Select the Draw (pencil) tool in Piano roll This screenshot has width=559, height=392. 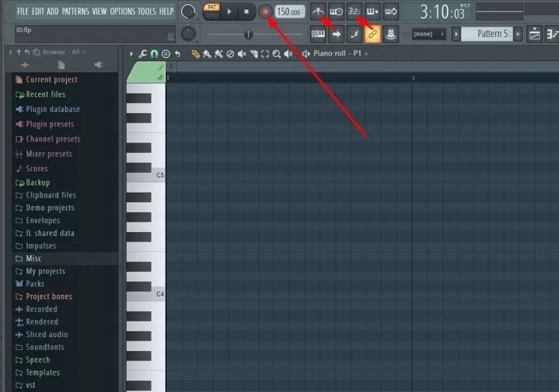coord(196,53)
